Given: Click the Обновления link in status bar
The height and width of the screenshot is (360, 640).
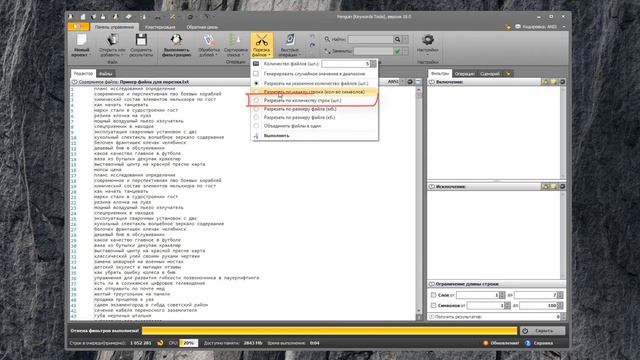Looking at the screenshot, I should (x=501, y=343).
